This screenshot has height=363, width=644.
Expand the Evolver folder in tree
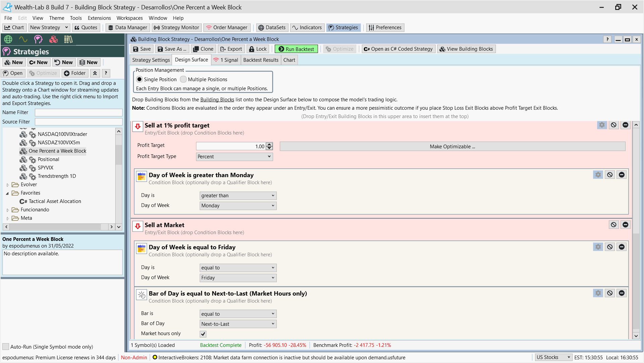(x=8, y=185)
